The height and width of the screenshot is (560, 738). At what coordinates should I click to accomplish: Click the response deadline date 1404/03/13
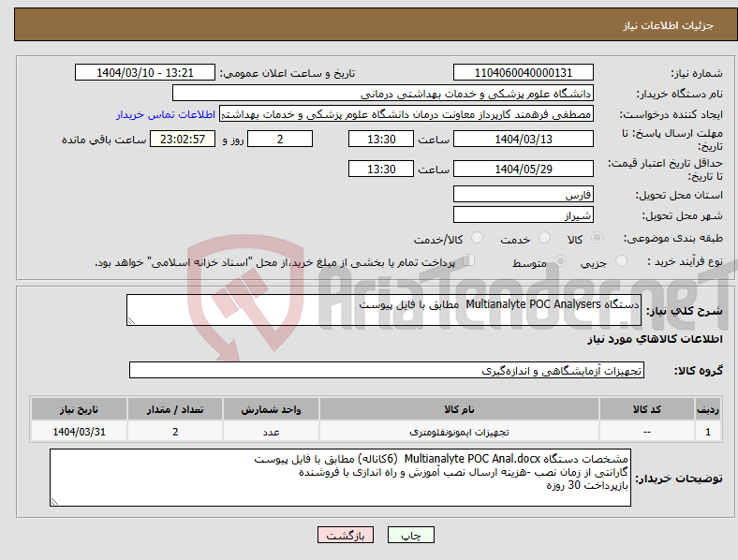[x=524, y=139]
